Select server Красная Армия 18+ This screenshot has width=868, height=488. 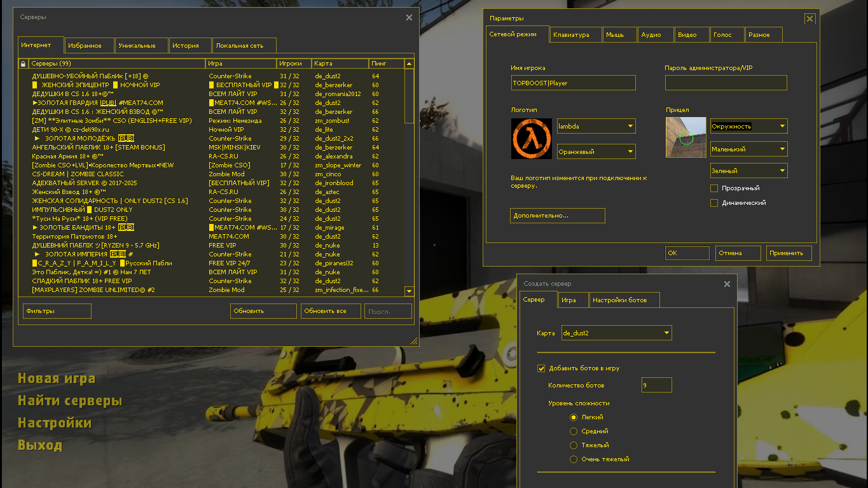pyautogui.click(x=212, y=157)
